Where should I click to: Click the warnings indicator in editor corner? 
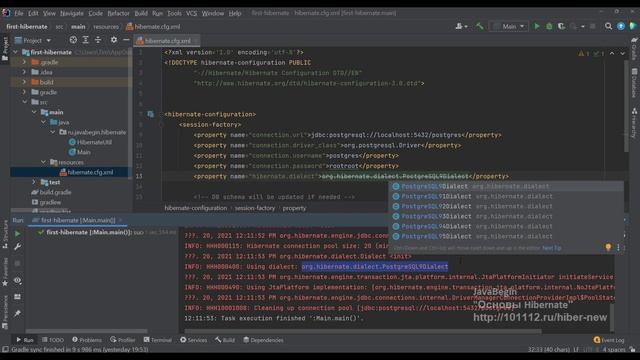[x=583, y=53]
